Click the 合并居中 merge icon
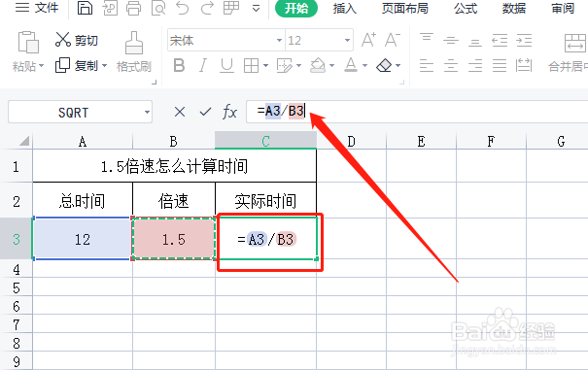Viewport: 588px width, 370px height. point(575,43)
